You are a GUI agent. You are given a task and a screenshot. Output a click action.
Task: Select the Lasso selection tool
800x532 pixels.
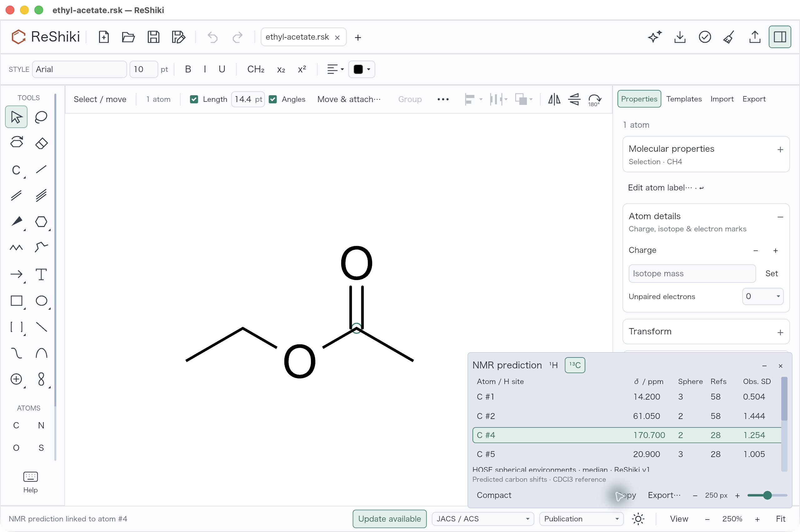click(41, 117)
